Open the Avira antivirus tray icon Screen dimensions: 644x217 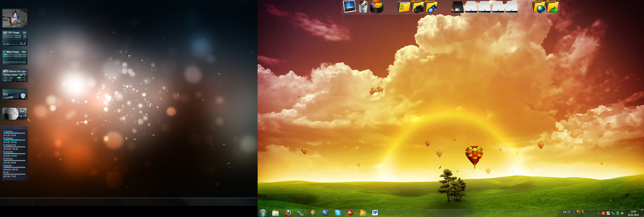(x=604, y=213)
